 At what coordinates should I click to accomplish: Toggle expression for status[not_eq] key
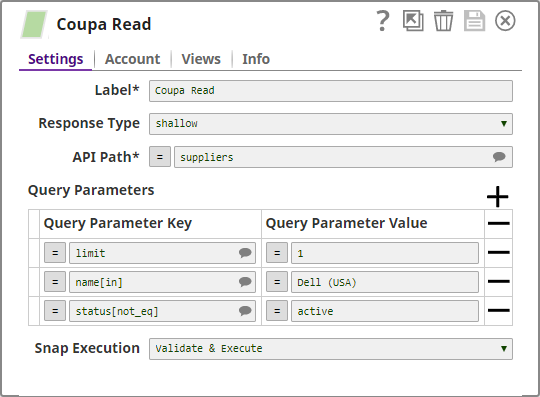tap(55, 311)
